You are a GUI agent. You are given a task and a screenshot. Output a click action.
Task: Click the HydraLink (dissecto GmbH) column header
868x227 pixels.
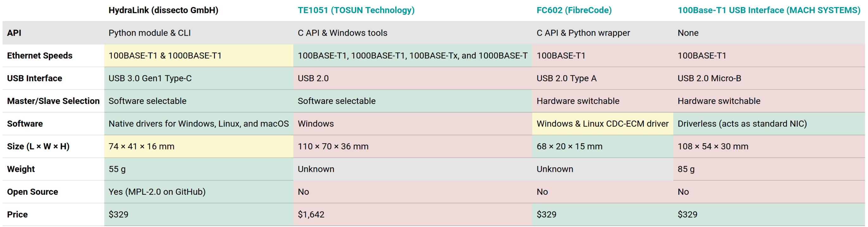click(163, 10)
